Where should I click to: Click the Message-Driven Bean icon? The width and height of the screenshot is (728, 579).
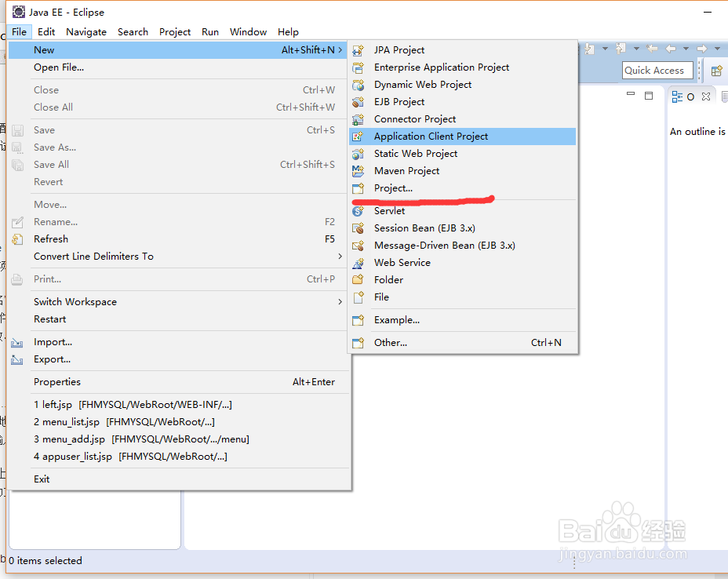358,246
